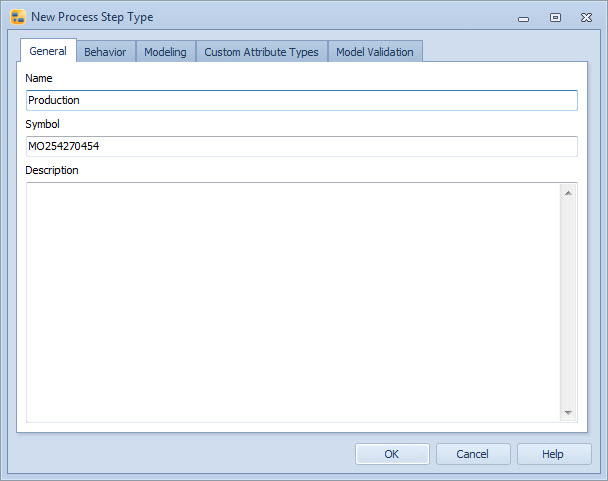Viewport: 608px width, 481px height.
Task: Click the Symbol label
Action: pyautogui.click(x=43, y=124)
